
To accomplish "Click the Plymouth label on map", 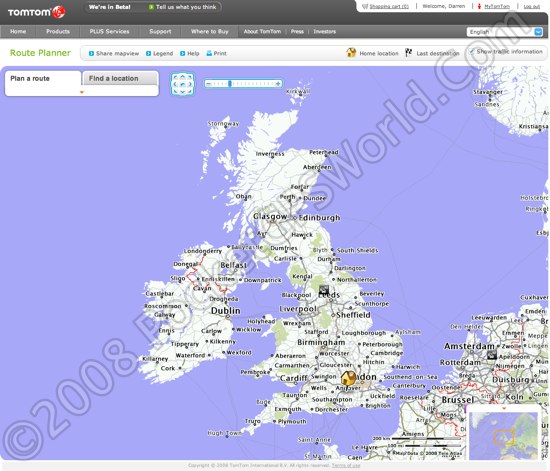I will tap(292, 421).
